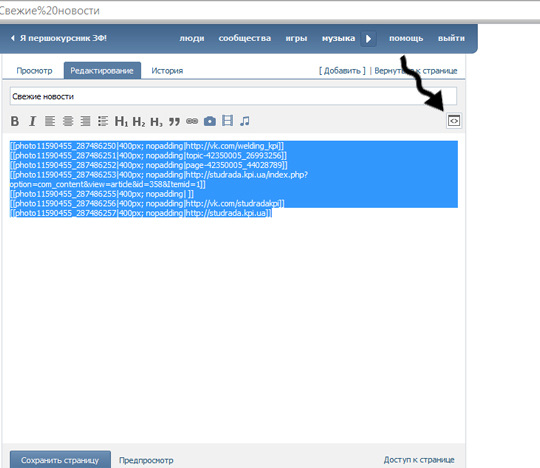Apply bold formatting with the B icon
540x468 pixels.
tap(14, 121)
